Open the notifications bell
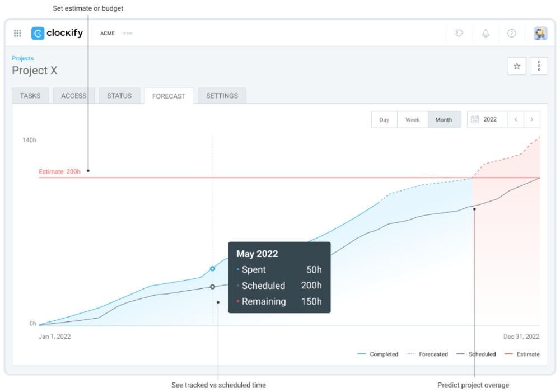The image size is (560, 392). point(486,33)
